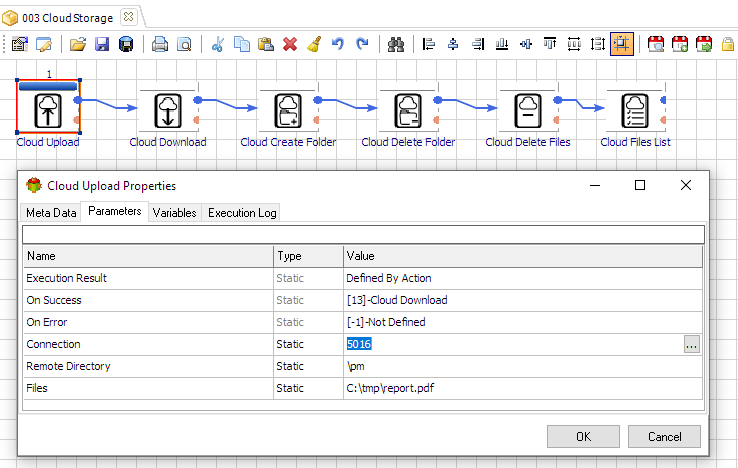Screen dimensions: 738x468
Task: Click the Type column header
Action: click(308, 256)
